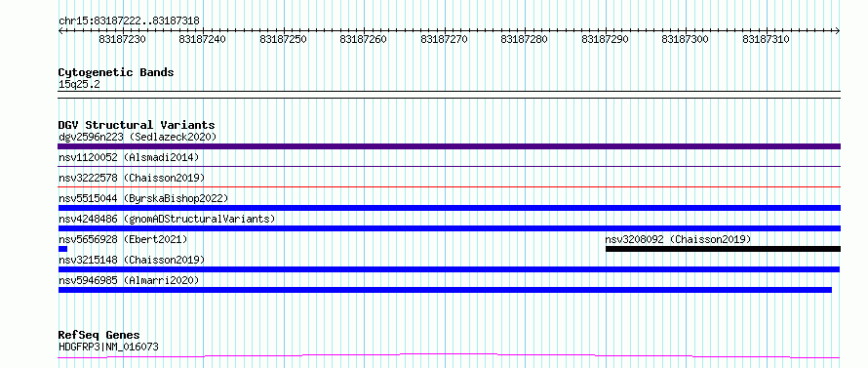Open variant dgv2596n223 (Sedlazeck2020) label

[x=138, y=137]
